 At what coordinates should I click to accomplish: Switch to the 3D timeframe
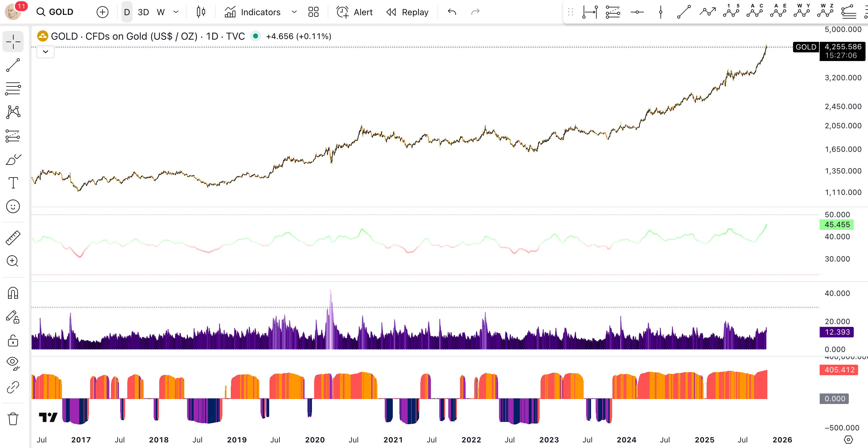coord(143,12)
